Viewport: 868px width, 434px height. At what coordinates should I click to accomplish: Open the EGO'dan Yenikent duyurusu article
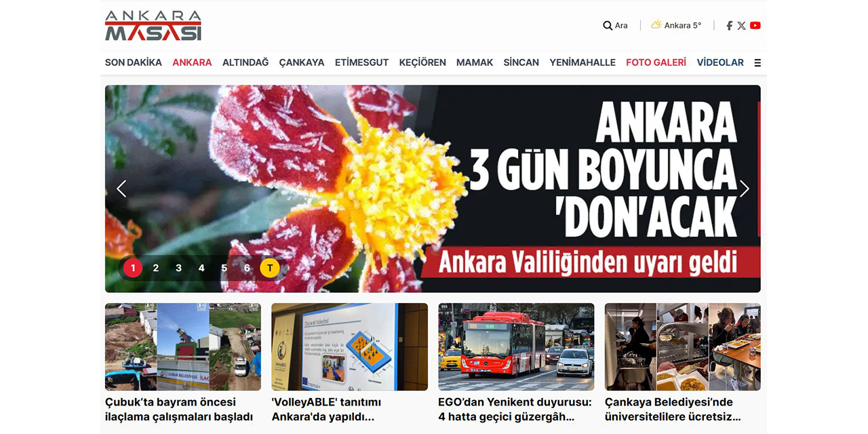point(514,409)
